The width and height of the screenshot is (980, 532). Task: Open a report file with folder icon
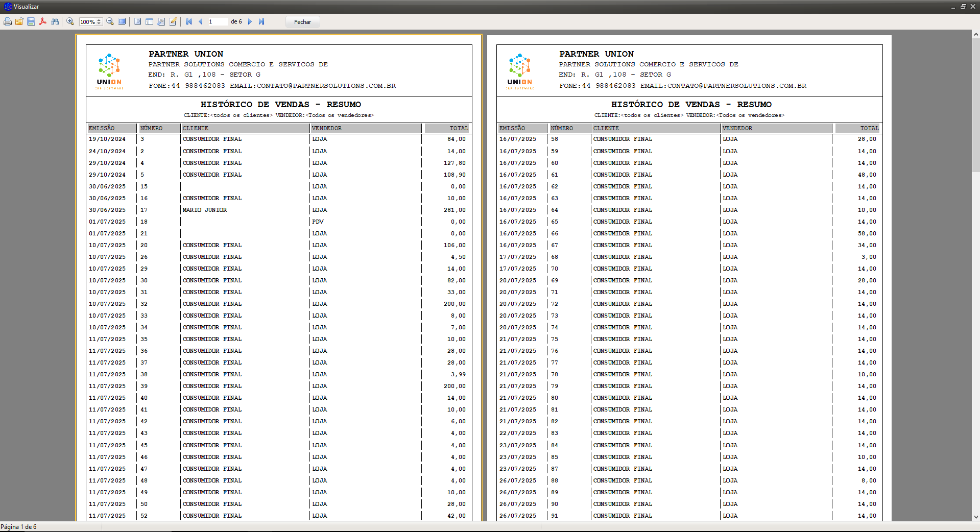coord(19,21)
